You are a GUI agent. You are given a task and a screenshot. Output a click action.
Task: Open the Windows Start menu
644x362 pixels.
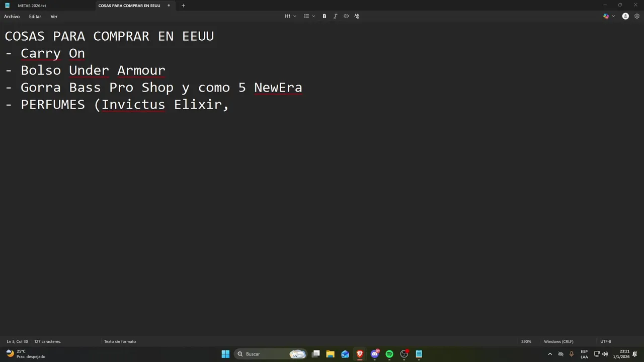coord(225,354)
